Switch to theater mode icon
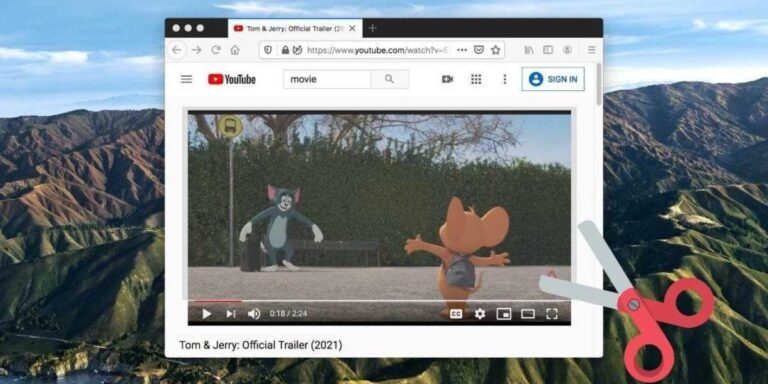 (x=528, y=314)
